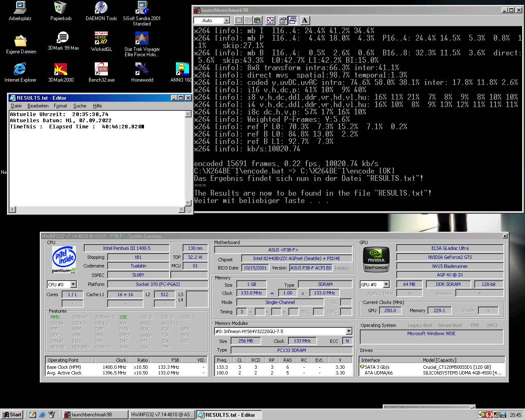
Task: Launch DAEMON Tools from the desktop
Action: point(101,11)
